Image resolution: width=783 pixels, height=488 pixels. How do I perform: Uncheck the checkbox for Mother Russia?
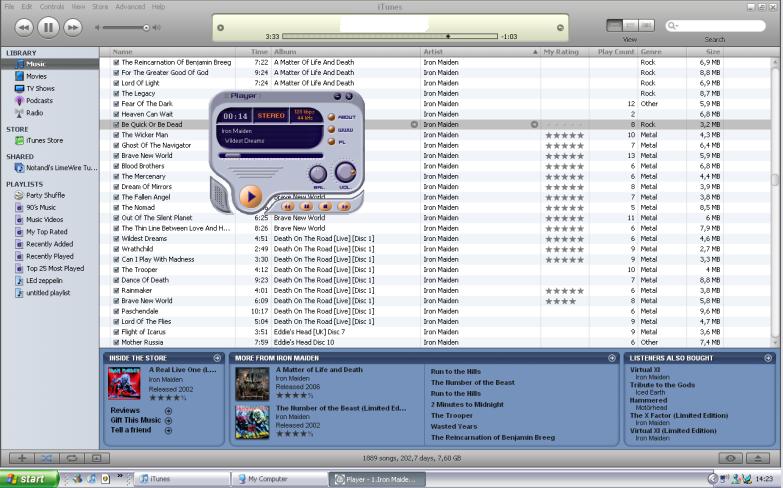tap(116, 343)
